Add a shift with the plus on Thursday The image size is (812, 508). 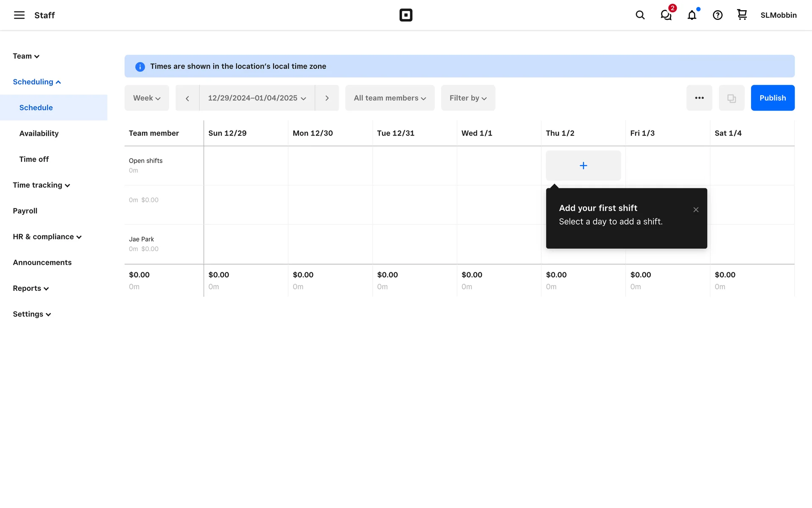tap(583, 166)
